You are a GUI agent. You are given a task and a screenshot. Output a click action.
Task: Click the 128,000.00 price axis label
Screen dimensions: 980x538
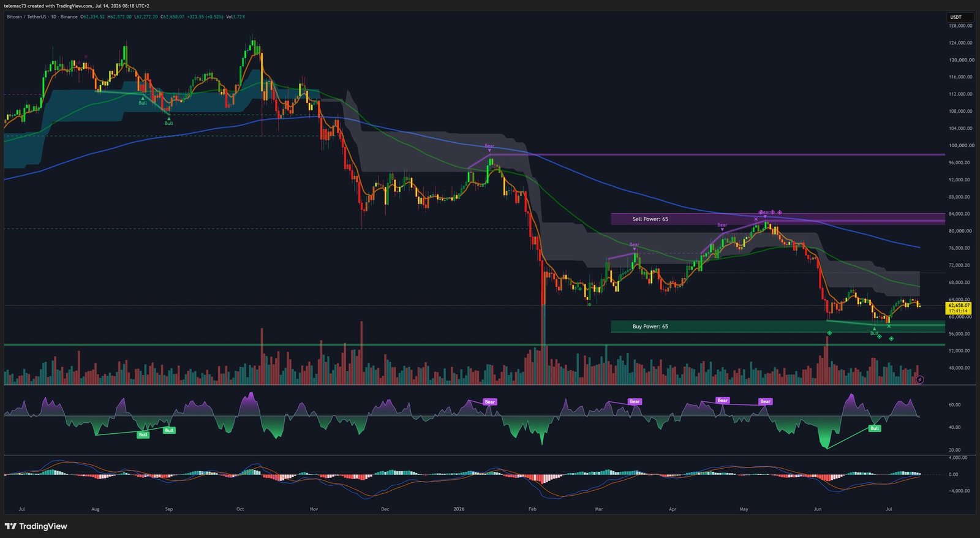point(960,26)
